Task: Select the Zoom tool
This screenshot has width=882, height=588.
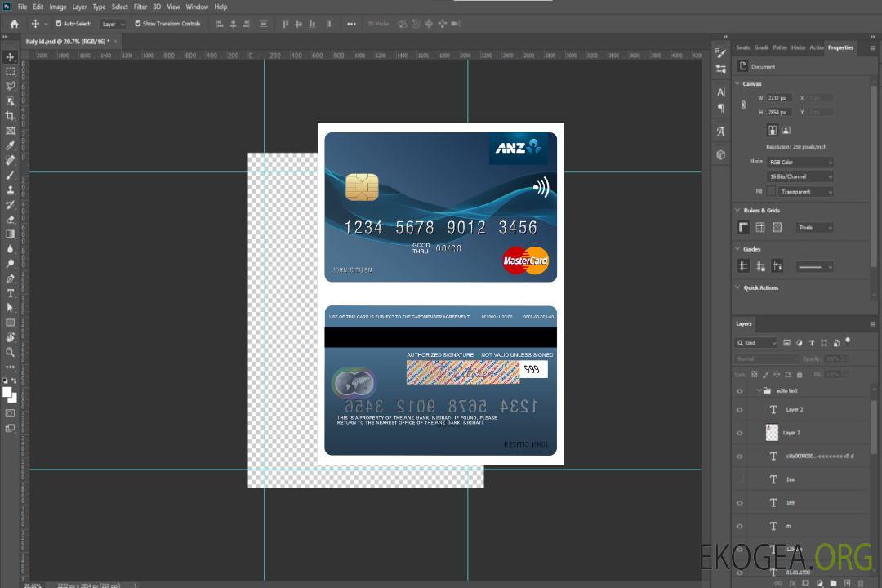Action: pos(10,352)
